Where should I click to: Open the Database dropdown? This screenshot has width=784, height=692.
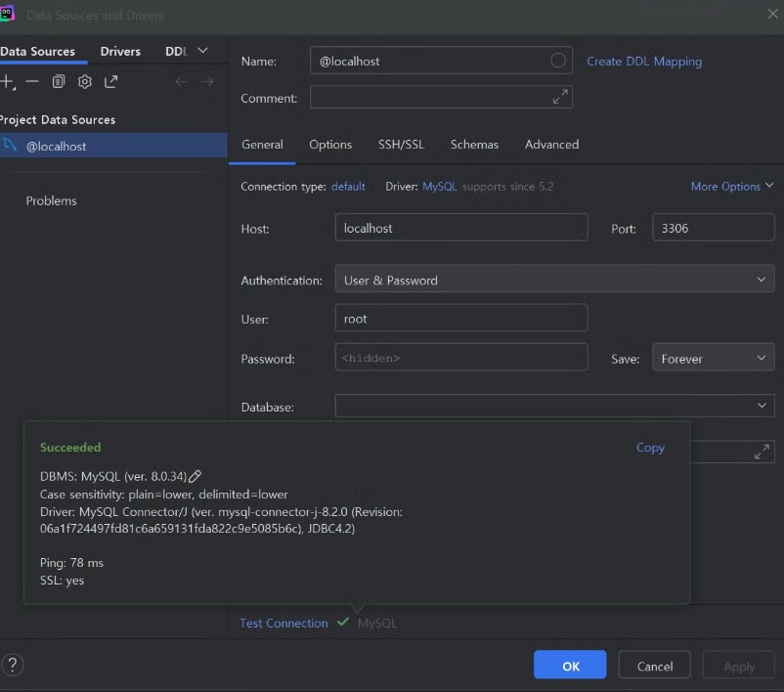pos(554,406)
